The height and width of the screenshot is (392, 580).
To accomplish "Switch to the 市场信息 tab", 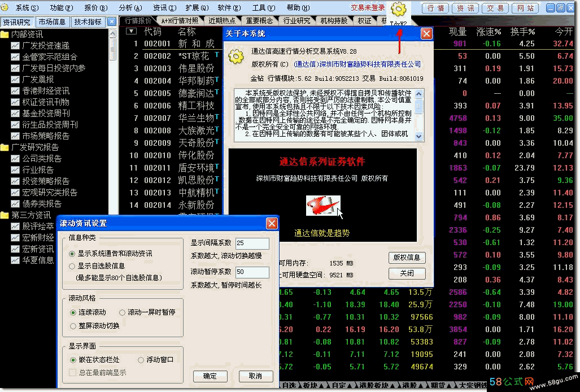I will coord(52,22).
